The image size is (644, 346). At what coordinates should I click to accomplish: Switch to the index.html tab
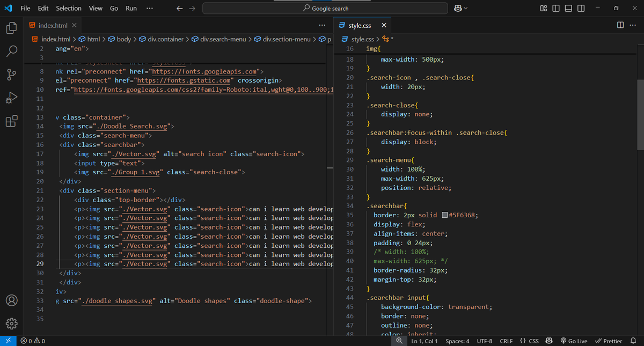click(x=54, y=25)
